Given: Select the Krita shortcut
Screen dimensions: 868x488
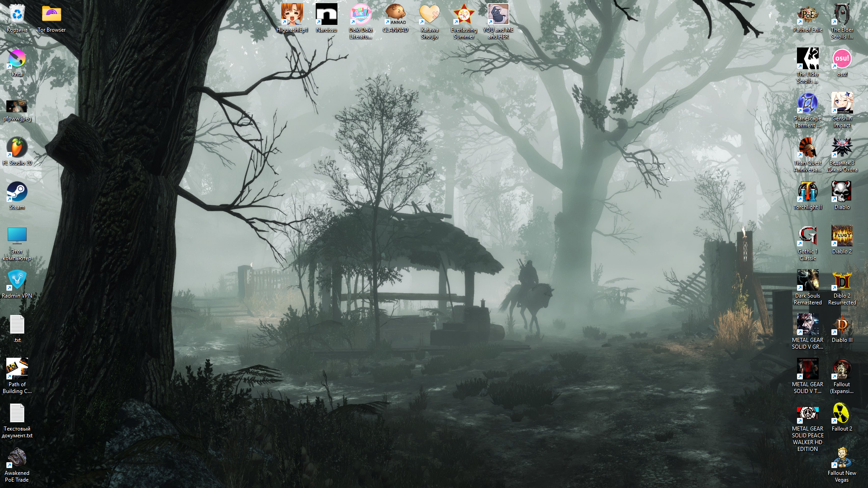Looking at the screenshot, I should coord(17,63).
